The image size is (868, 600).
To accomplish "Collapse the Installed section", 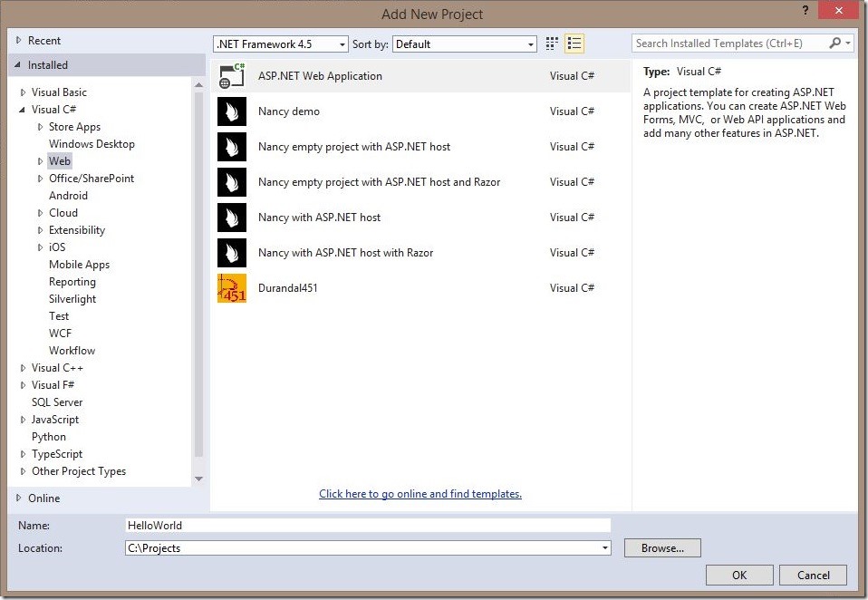I will [18, 64].
